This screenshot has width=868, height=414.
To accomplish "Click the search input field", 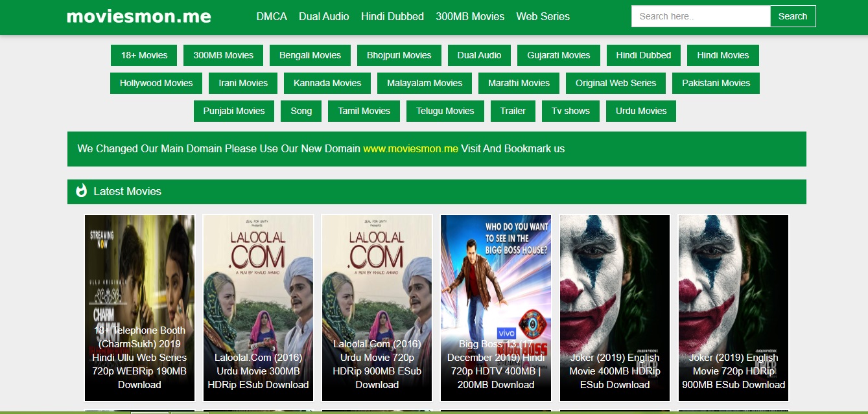I will [700, 16].
